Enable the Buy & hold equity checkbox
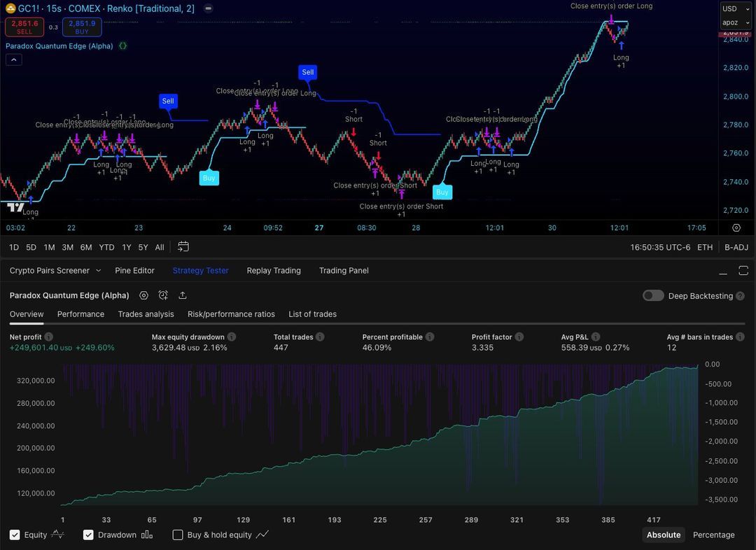Viewport: 756px width, 550px height. pyautogui.click(x=178, y=535)
